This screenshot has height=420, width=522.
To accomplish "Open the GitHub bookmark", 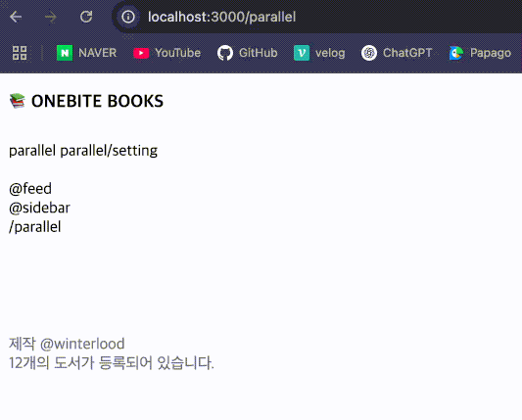I will click(x=248, y=53).
